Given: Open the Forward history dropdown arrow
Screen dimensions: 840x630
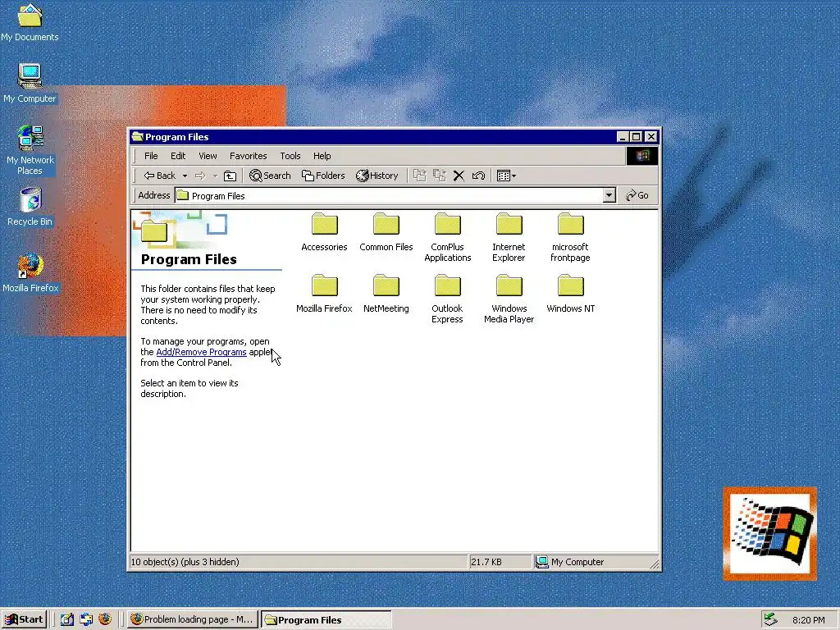Looking at the screenshot, I should 215,176.
